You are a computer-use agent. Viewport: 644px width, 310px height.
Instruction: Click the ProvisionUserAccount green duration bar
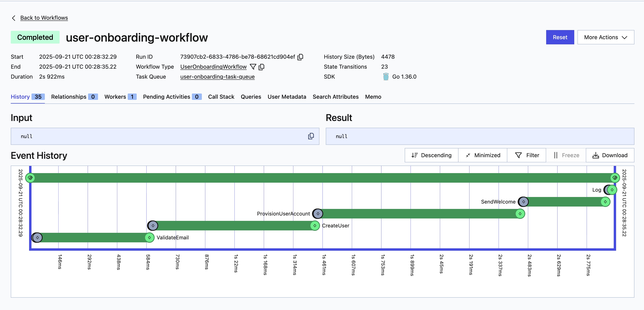click(419, 214)
